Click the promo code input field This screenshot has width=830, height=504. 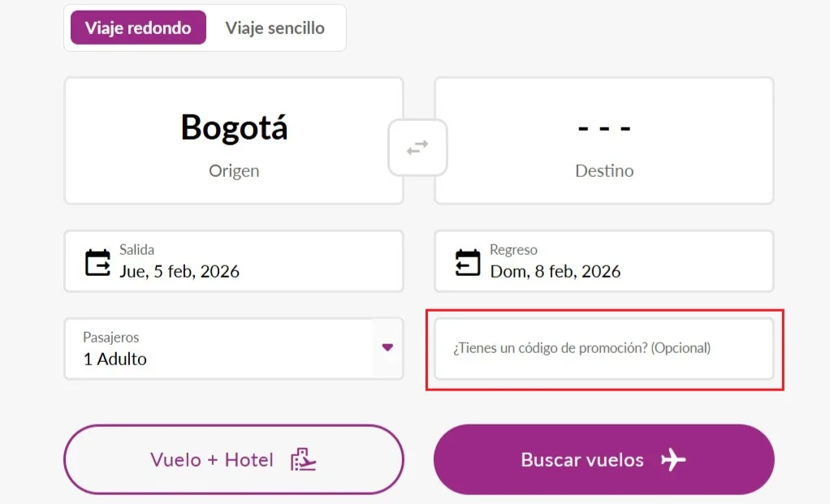click(603, 349)
